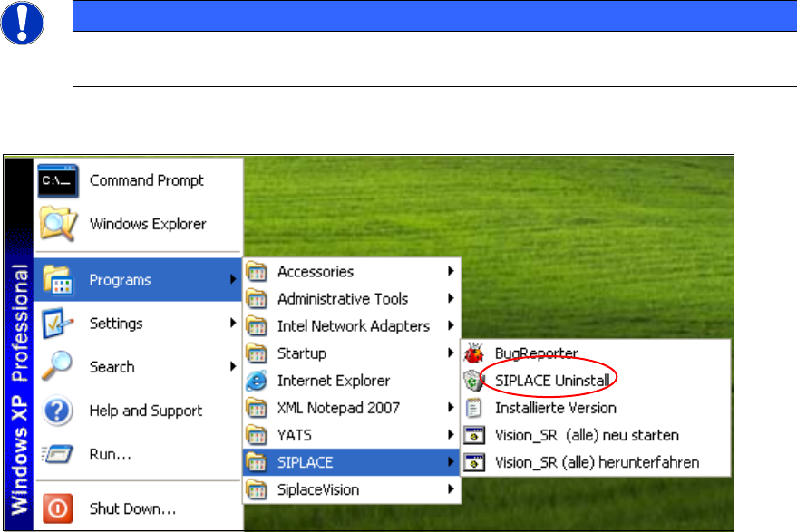Click the Programs folder icon
Screen dimensions: 797x532
57,279
